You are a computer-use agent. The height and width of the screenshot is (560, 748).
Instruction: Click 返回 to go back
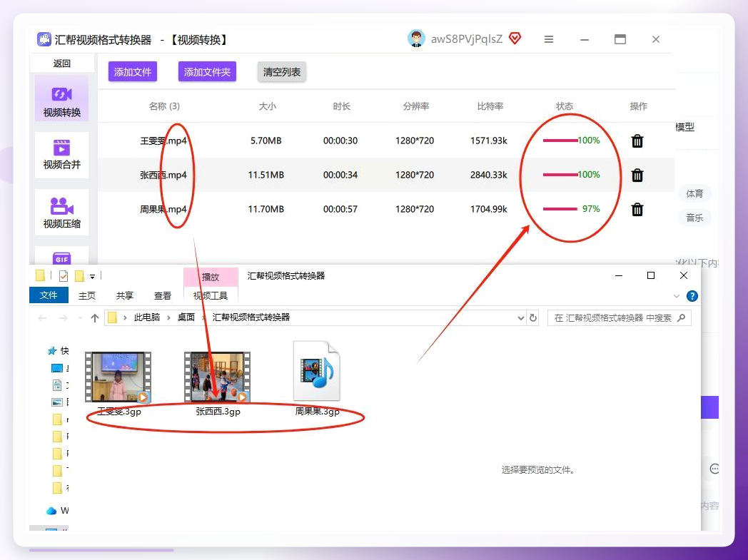tap(61, 63)
